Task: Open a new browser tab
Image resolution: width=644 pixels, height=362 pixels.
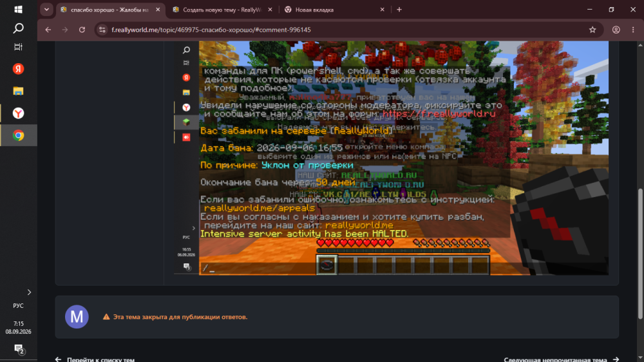Action: point(399,10)
